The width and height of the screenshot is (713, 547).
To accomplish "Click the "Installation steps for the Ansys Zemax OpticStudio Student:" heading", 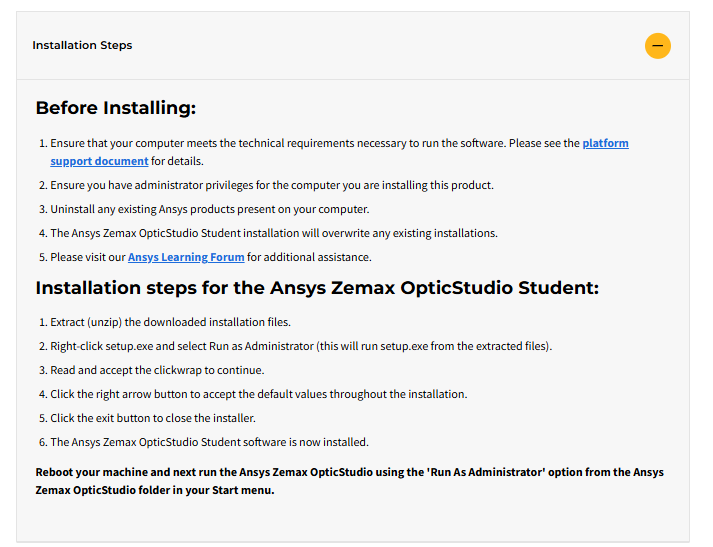I will (317, 288).
